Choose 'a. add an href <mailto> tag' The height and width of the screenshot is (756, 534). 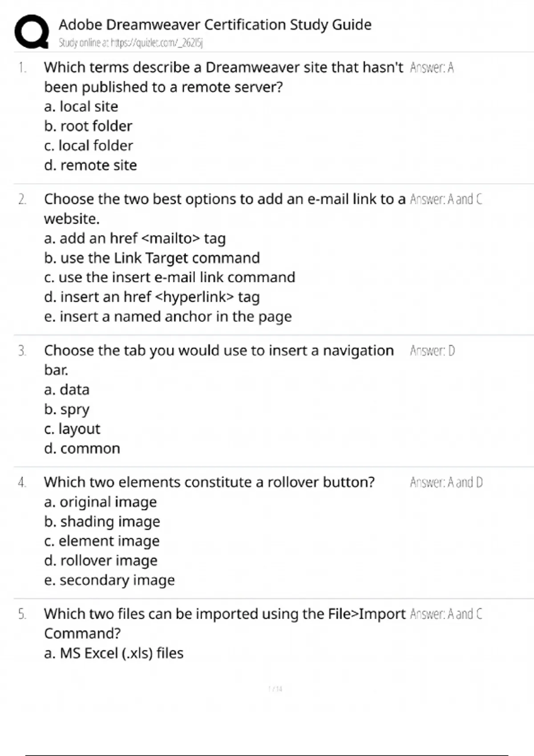pyautogui.click(x=135, y=238)
